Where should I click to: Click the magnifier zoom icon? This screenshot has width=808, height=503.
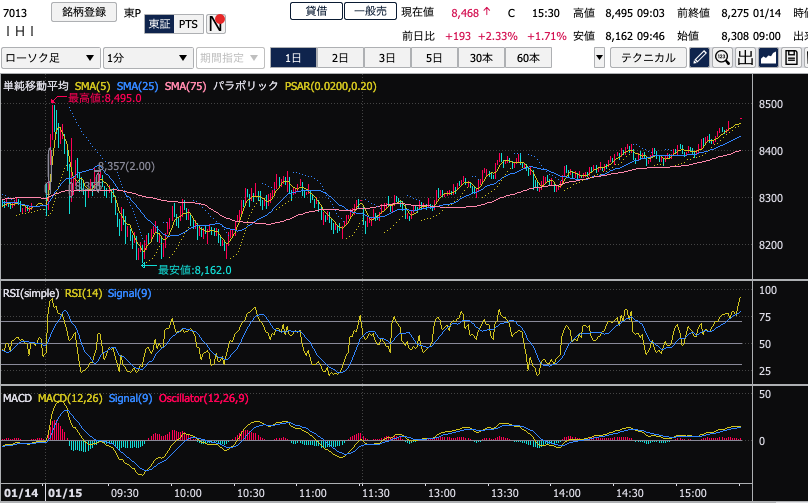pyautogui.click(x=722, y=57)
